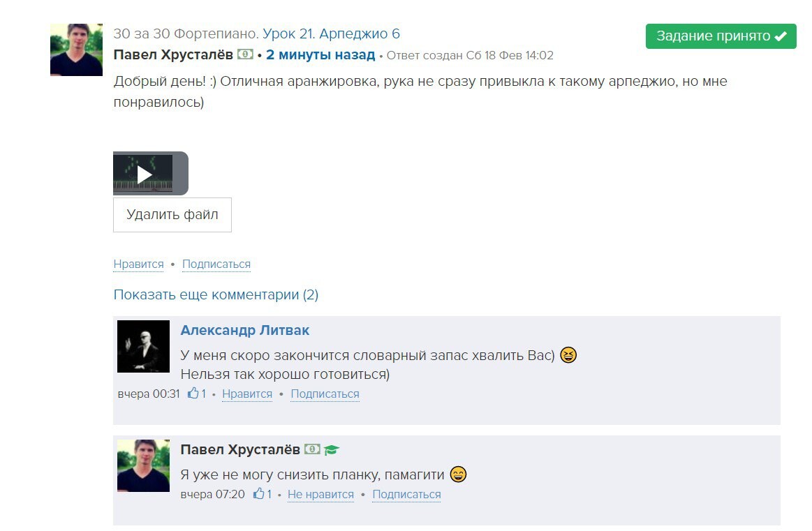Click the money badge icon in Павел's comment

312,449
